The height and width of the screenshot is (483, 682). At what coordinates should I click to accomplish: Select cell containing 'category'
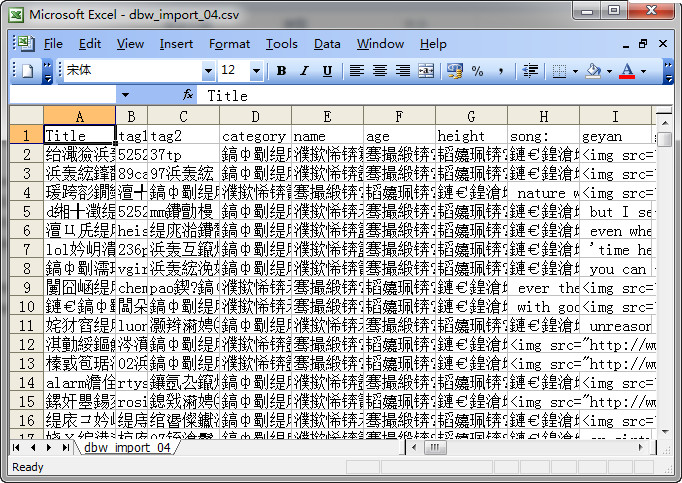coord(255,136)
